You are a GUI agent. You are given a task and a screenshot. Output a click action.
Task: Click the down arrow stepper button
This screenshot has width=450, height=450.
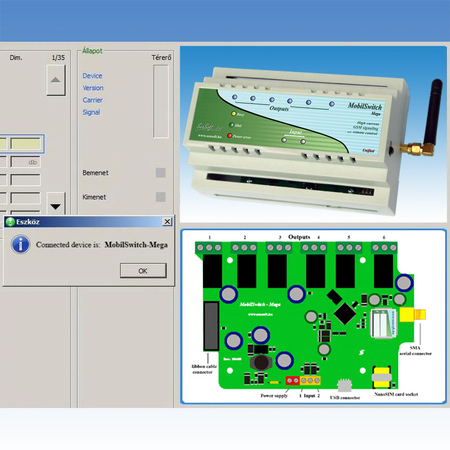click(56, 204)
